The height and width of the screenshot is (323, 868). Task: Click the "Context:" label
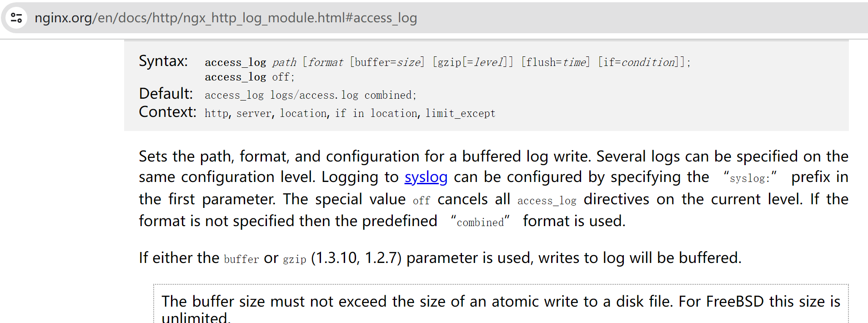click(167, 112)
